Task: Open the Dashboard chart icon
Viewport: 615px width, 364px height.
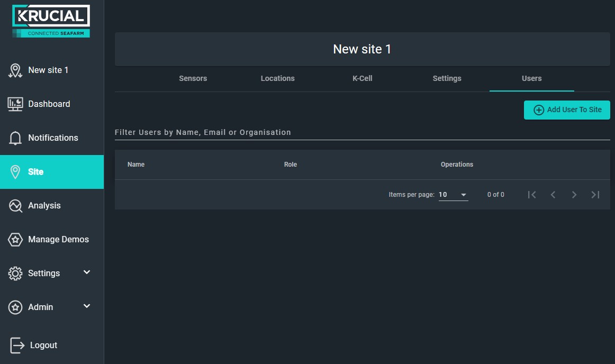Action: coord(15,104)
